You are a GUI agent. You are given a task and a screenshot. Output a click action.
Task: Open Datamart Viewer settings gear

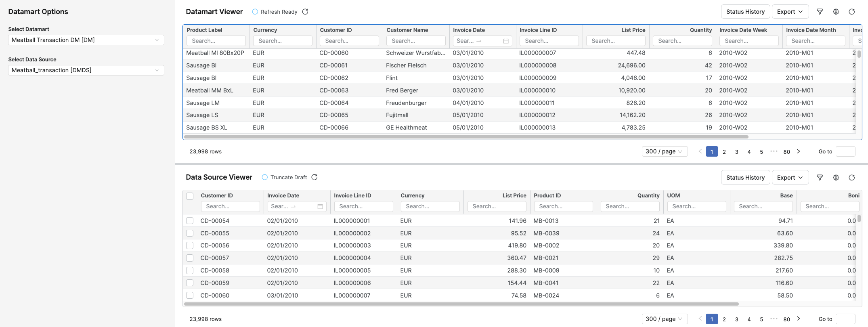click(x=836, y=12)
